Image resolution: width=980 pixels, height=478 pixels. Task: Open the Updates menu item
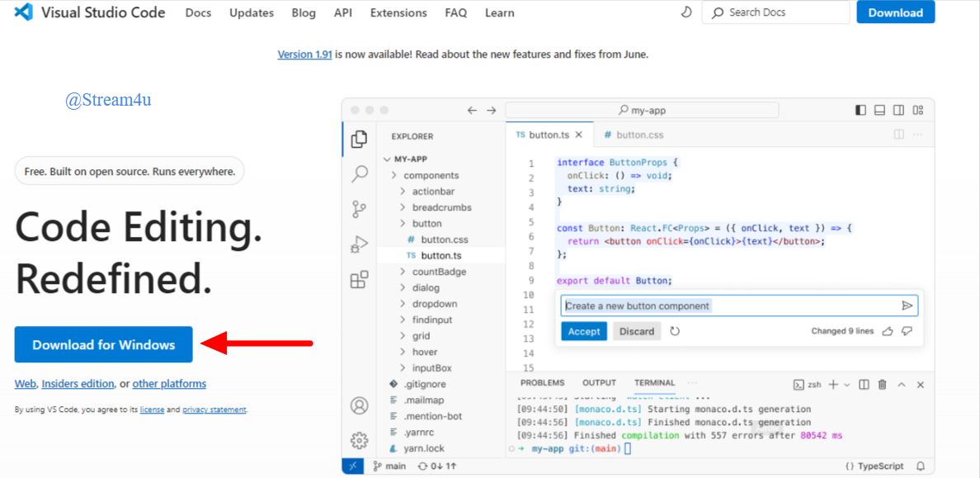(252, 12)
